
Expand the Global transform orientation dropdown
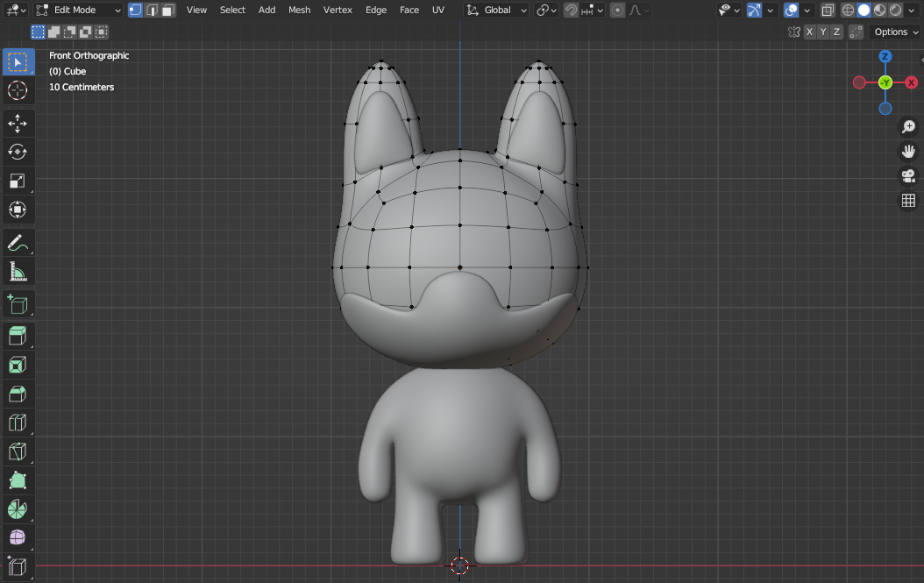[x=496, y=11]
